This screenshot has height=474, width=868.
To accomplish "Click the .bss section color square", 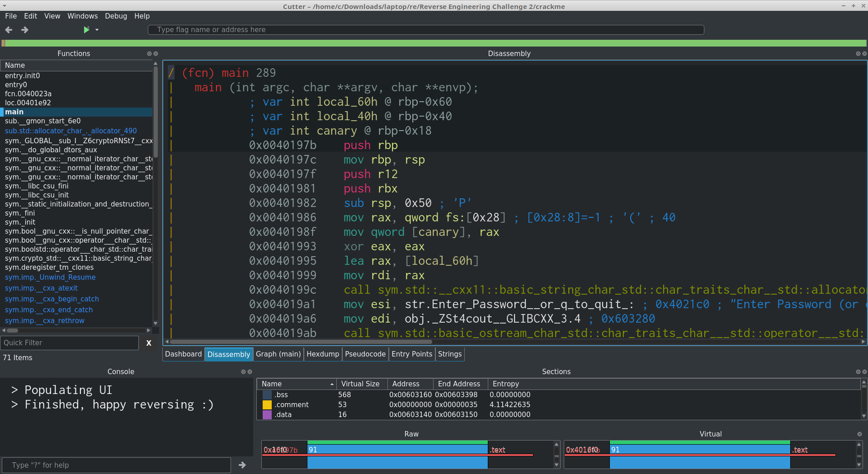I will (x=267, y=395).
